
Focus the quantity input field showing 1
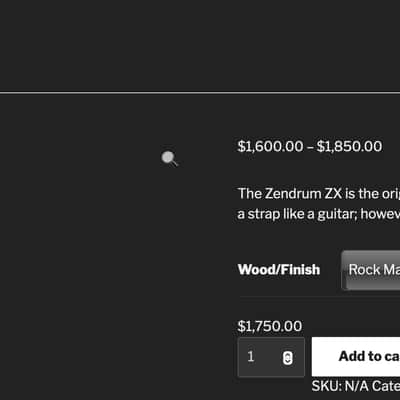(x=271, y=357)
